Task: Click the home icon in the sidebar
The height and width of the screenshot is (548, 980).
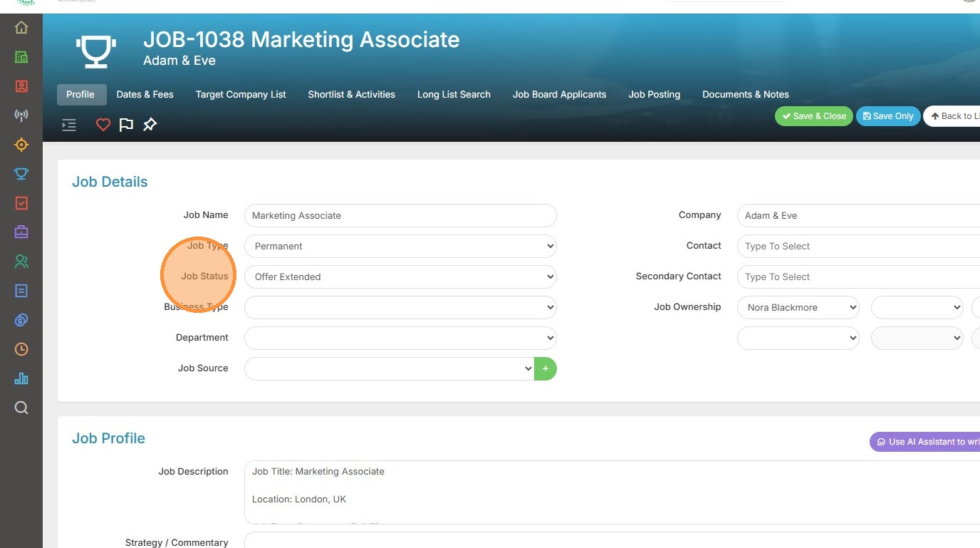Action: [x=21, y=28]
